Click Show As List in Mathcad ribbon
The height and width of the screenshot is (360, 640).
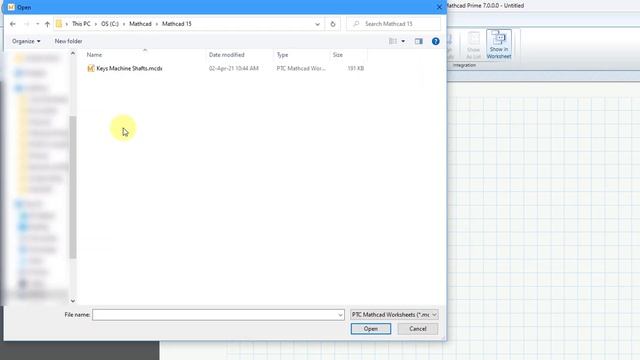(x=473, y=45)
